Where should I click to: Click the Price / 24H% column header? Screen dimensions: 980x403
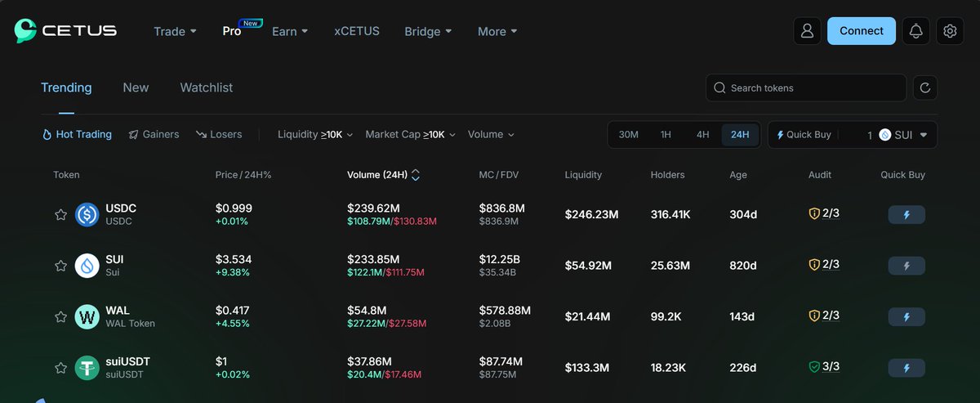[243, 175]
